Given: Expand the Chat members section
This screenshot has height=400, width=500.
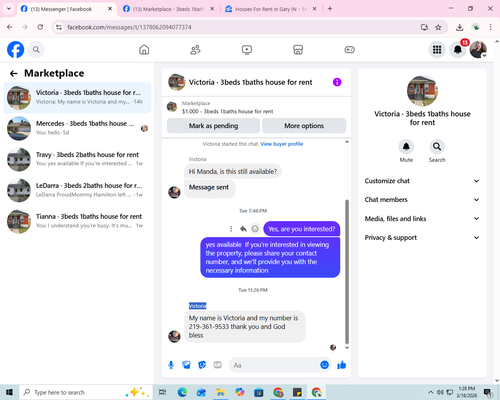Looking at the screenshot, I should [x=422, y=200].
